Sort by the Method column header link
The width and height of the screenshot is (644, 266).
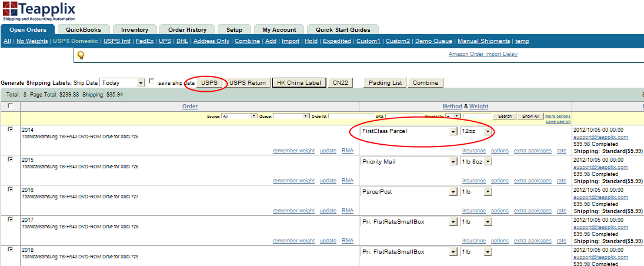pyautogui.click(x=452, y=107)
